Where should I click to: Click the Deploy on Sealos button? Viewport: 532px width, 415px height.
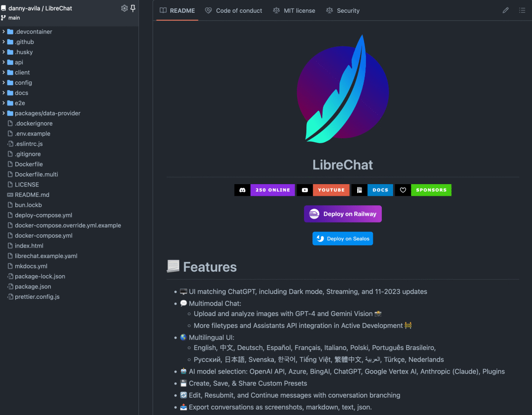pos(343,239)
